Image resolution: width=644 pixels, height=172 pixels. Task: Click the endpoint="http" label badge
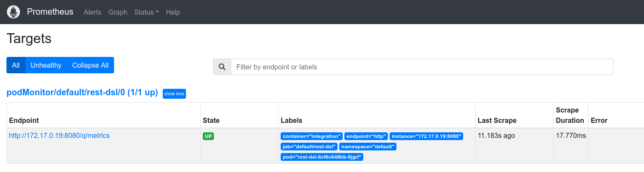click(366, 136)
